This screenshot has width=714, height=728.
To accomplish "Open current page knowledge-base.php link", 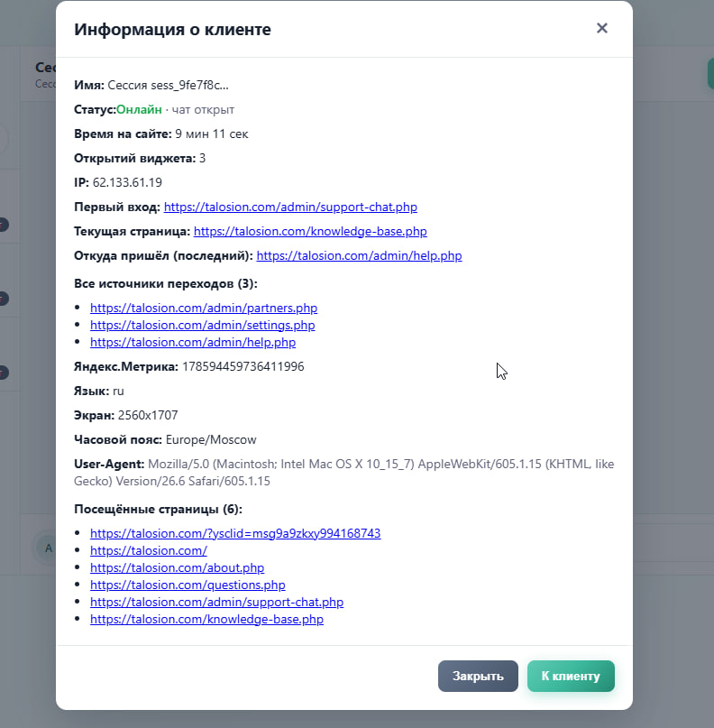I will (x=310, y=231).
